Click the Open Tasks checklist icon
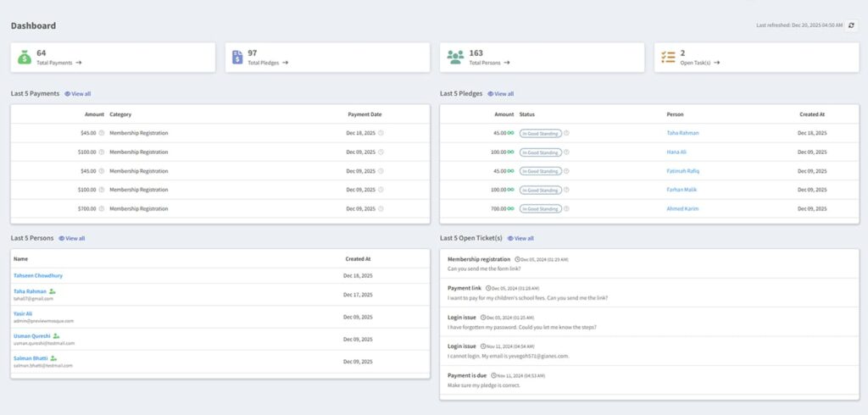This screenshot has width=868, height=415. (x=668, y=57)
